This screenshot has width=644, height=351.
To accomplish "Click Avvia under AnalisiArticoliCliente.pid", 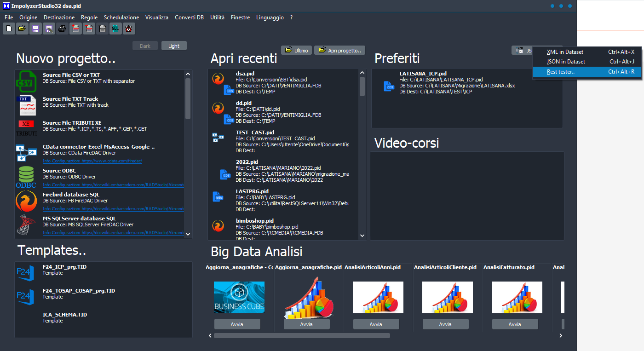I will (445, 324).
